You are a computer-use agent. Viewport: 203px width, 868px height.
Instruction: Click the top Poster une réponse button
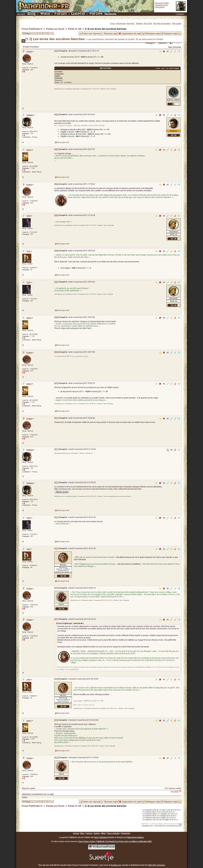coord(90,34)
